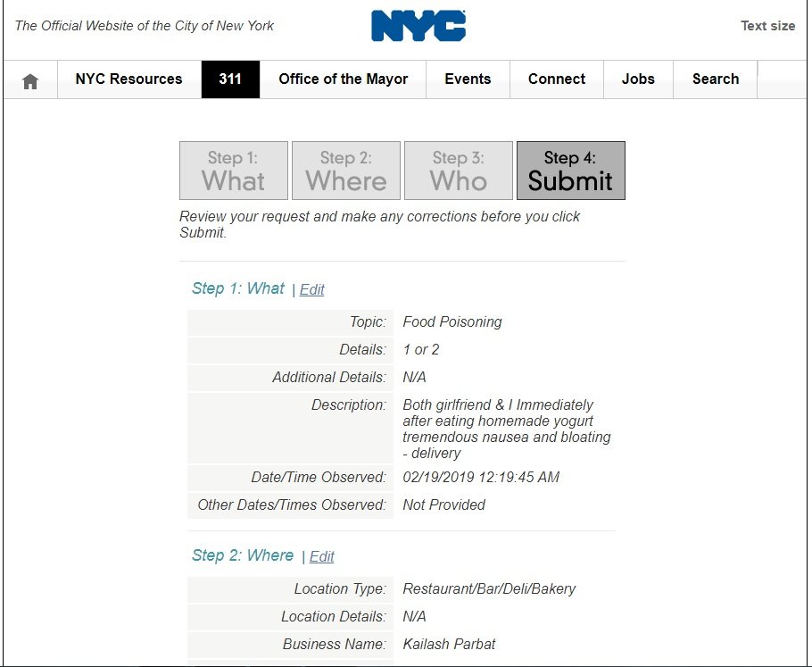Open the Events menu item
812x667 pixels.
tap(468, 79)
